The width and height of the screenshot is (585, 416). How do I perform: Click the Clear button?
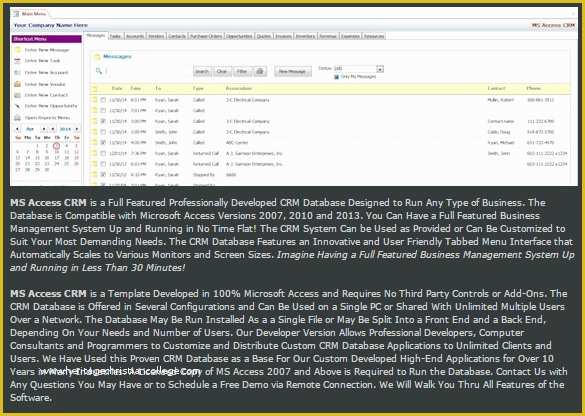[222, 71]
